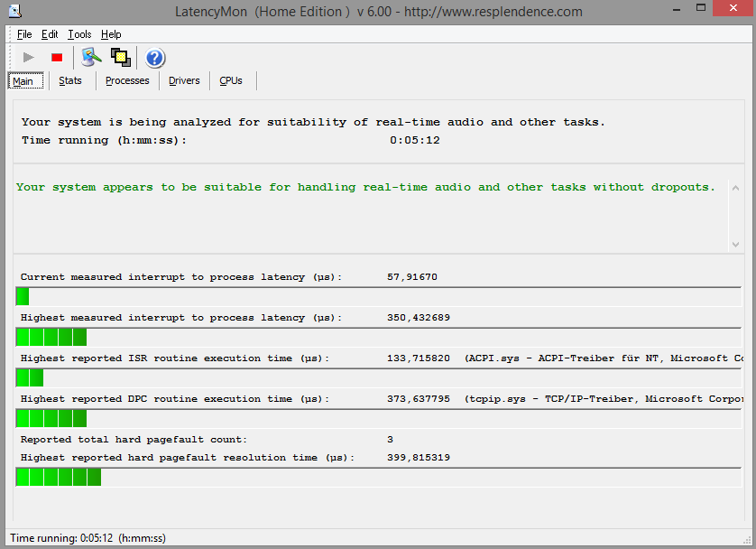756x549 pixels.
Task: Click the current interrupt latency progress bar
Action: point(379,296)
